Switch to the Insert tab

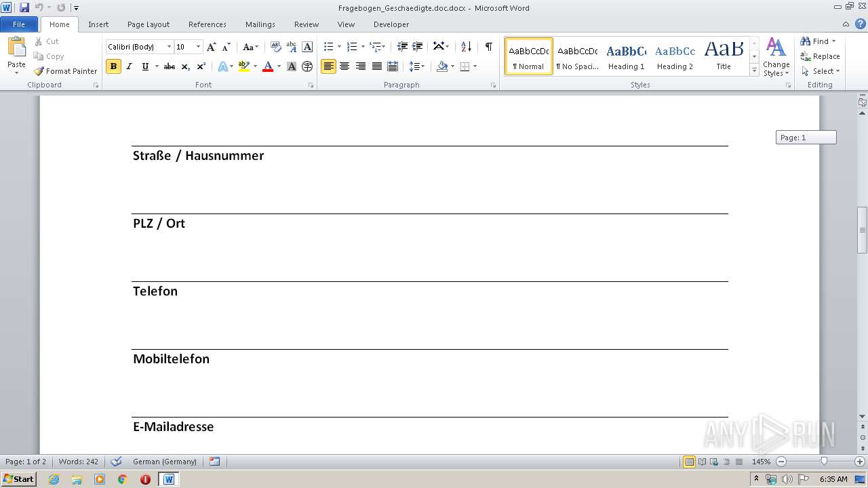98,24
